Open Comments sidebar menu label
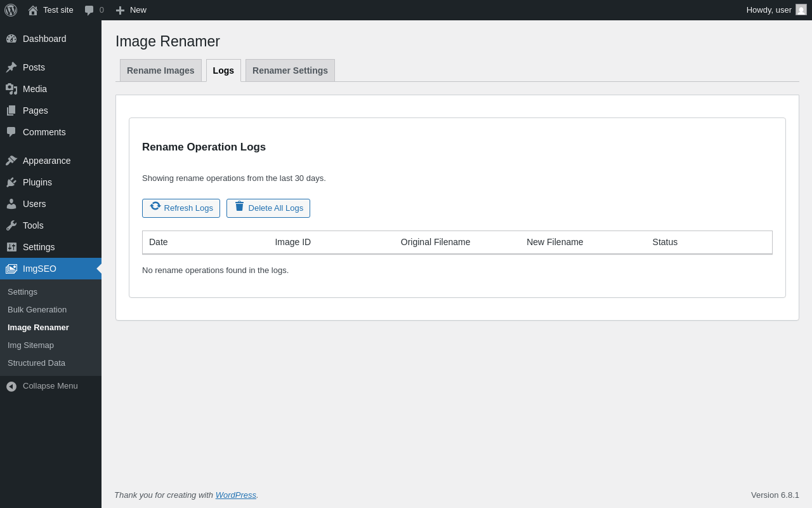Screen dimensions: 812x508 [44, 132]
